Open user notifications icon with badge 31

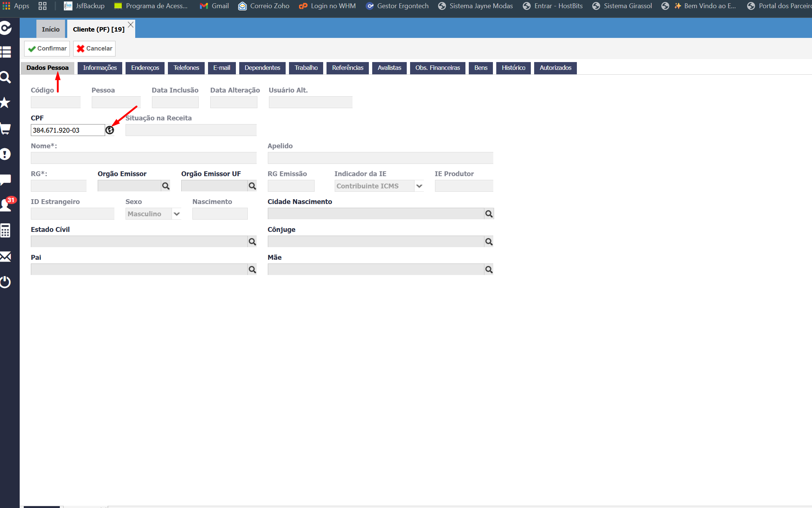click(x=7, y=204)
